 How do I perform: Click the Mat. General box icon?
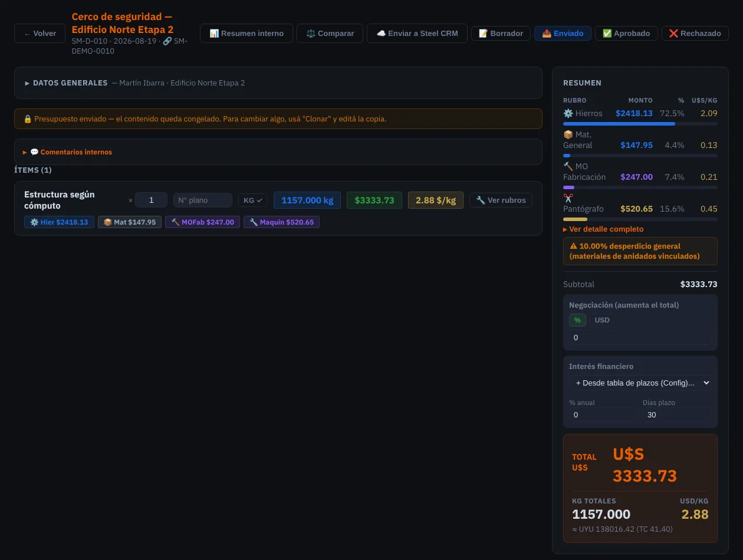click(x=568, y=134)
